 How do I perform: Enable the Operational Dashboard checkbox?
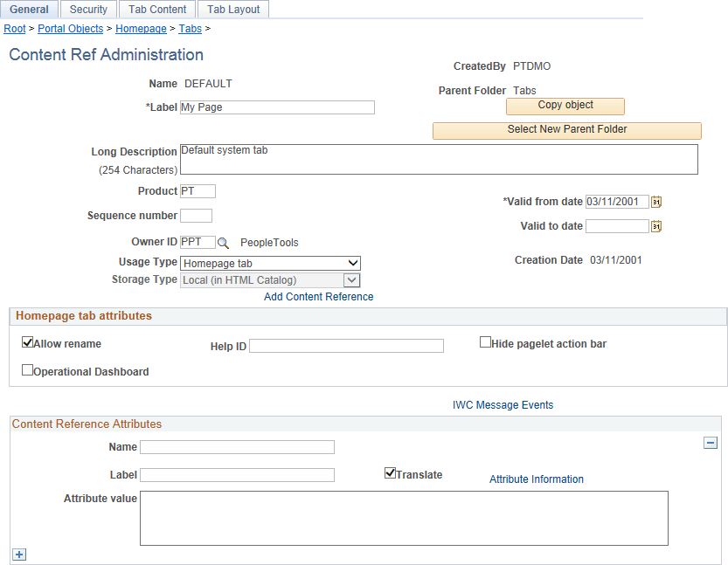[x=27, y=369]
